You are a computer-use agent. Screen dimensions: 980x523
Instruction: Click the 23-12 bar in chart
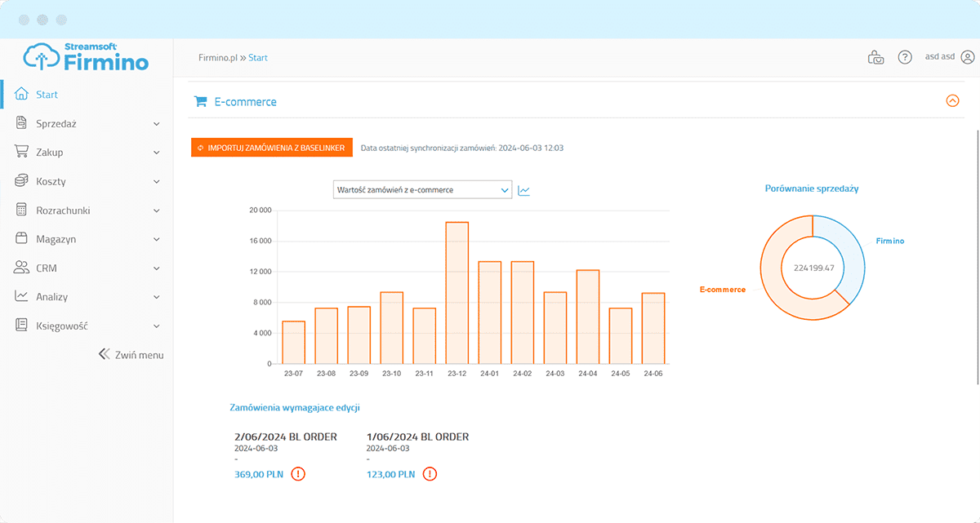click(x=457, y=293)
